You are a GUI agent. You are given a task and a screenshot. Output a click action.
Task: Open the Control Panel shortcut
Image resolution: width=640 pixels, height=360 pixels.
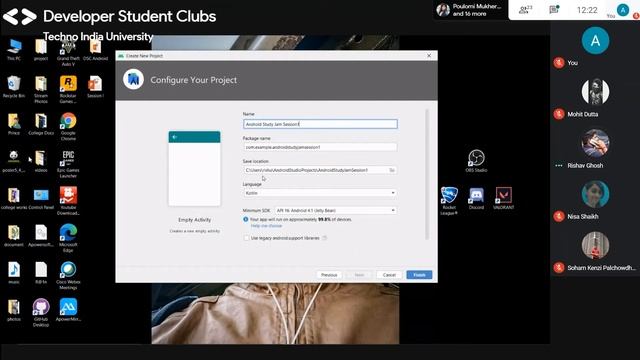41,199
